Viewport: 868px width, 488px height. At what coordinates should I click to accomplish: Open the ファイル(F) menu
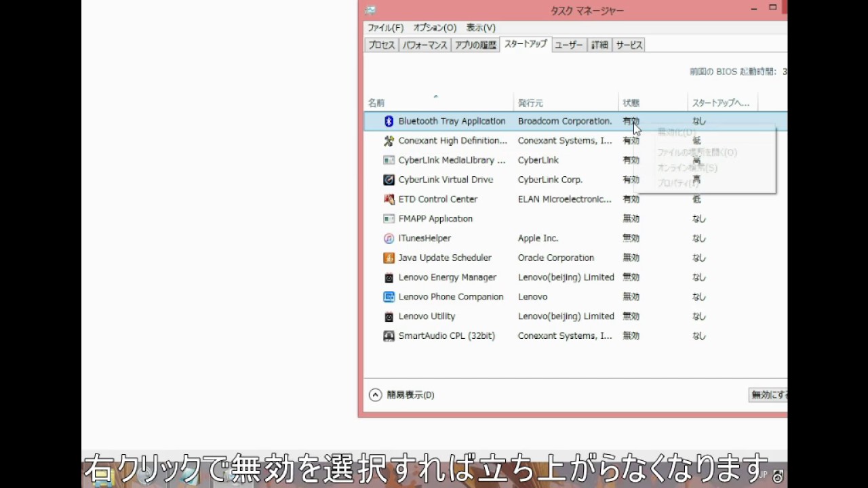click(x=385, y=28)
